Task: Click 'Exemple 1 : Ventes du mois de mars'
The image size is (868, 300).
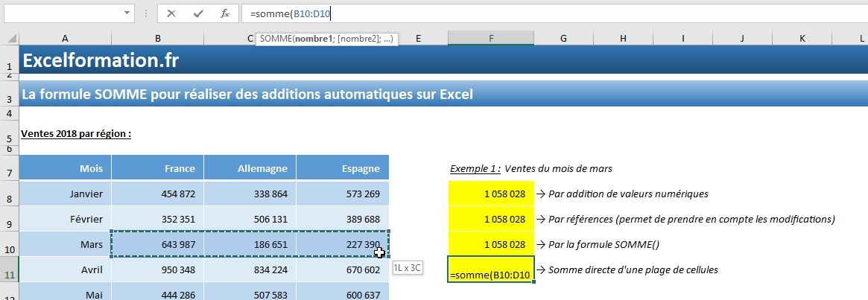Action: [x=531, y=168]
